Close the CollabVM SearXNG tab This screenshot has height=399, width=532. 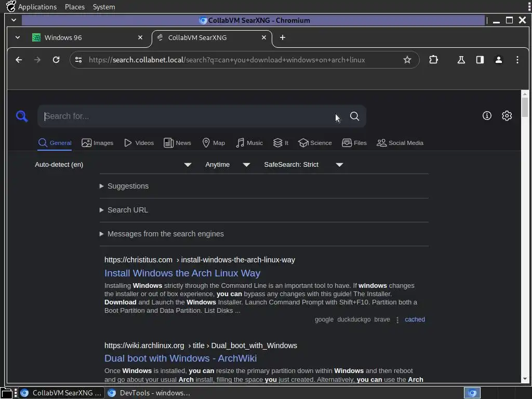coord(263,37)
